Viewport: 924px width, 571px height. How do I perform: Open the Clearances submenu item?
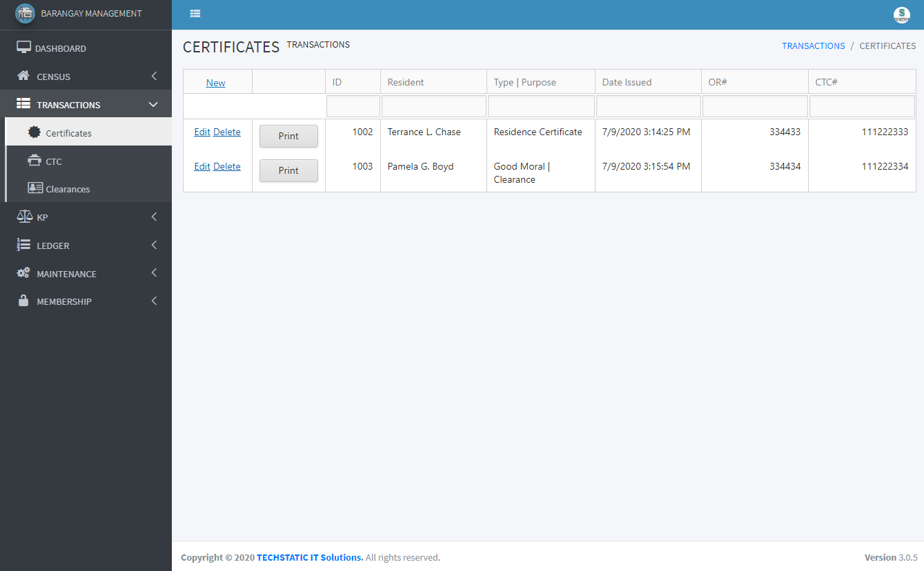pyautogui.click(x=88, y=188)
